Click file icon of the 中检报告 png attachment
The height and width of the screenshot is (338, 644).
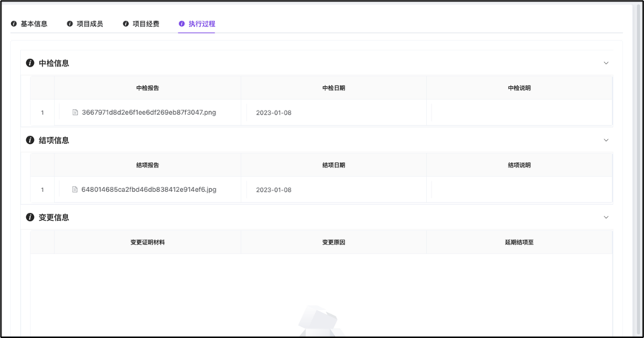pyautogui.click(x=75, y=113)
